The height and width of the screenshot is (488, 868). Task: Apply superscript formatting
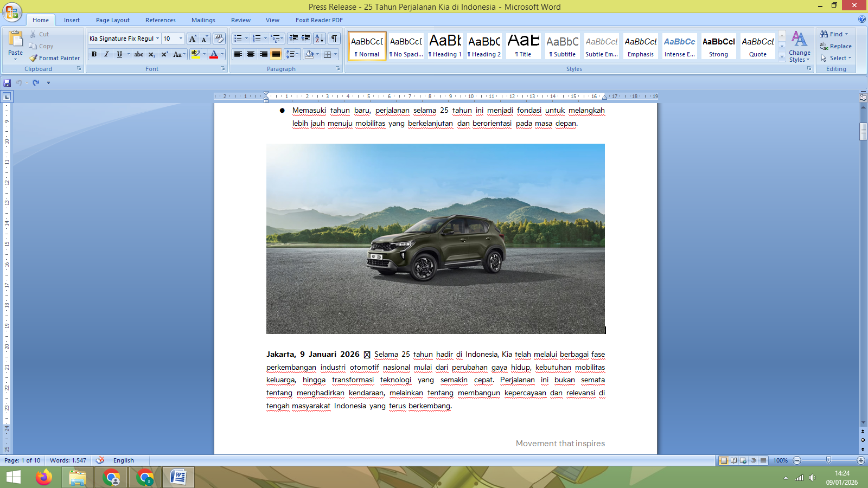click(x=164, y=54)
